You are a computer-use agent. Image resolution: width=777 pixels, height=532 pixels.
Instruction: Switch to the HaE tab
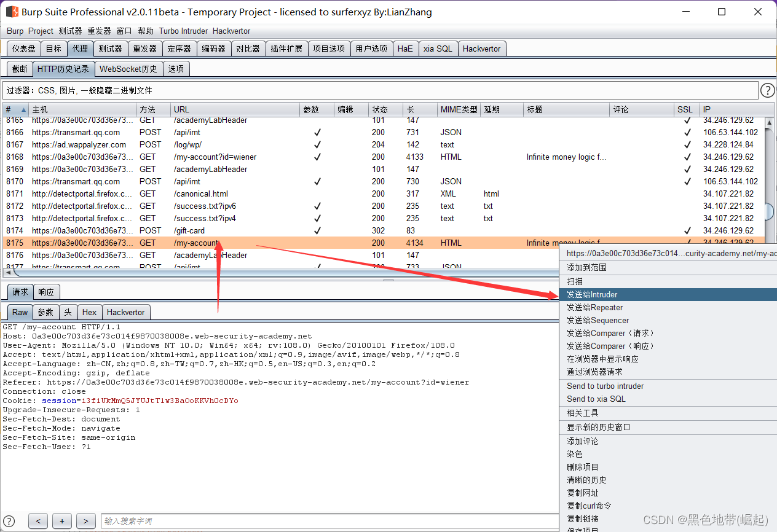(405, 49)
